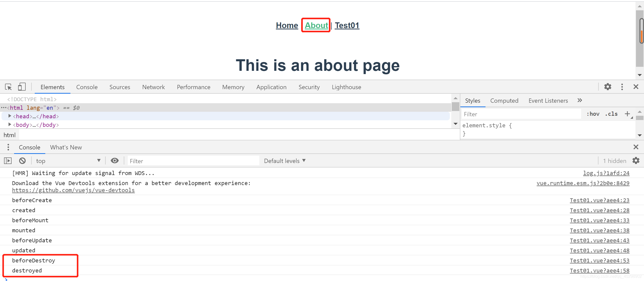The width and height of the screenshot is (644, 281).
Task: Open the Default levels dropdown
Action: point(285,161)
